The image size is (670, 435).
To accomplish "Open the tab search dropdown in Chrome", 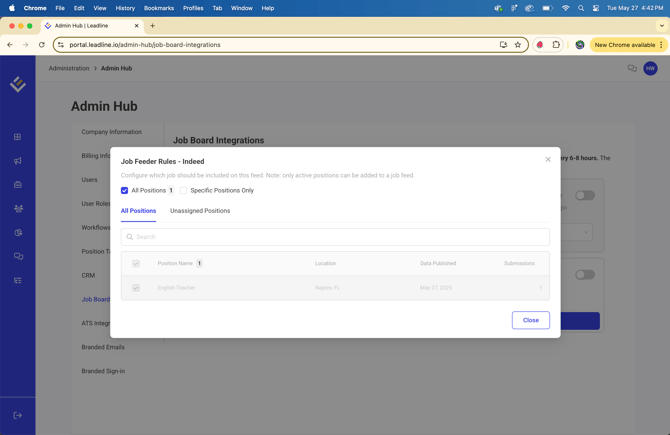I will 661,26.
